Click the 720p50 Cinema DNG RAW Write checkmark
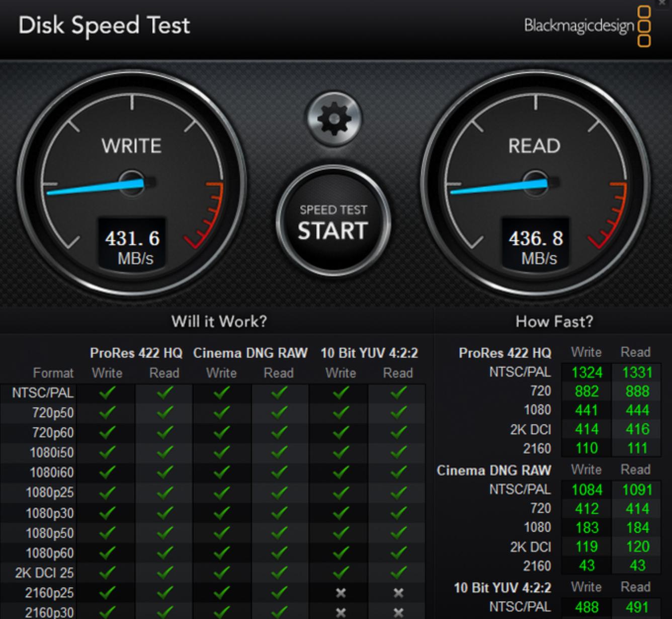The width and height of the screenshot is (672, 619). tap(221, 413)
